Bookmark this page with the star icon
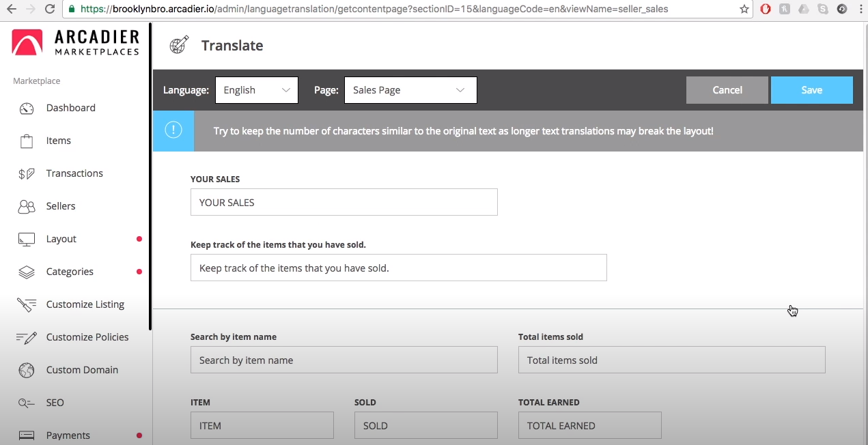This screenshot has height=445, width=868. pos(744,10)
